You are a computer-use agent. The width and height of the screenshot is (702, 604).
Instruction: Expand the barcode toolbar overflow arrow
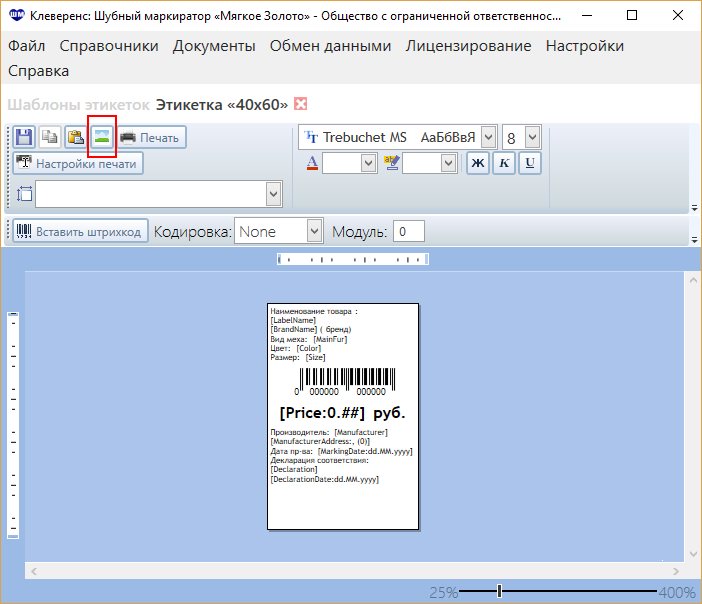(x=694, y=240)
